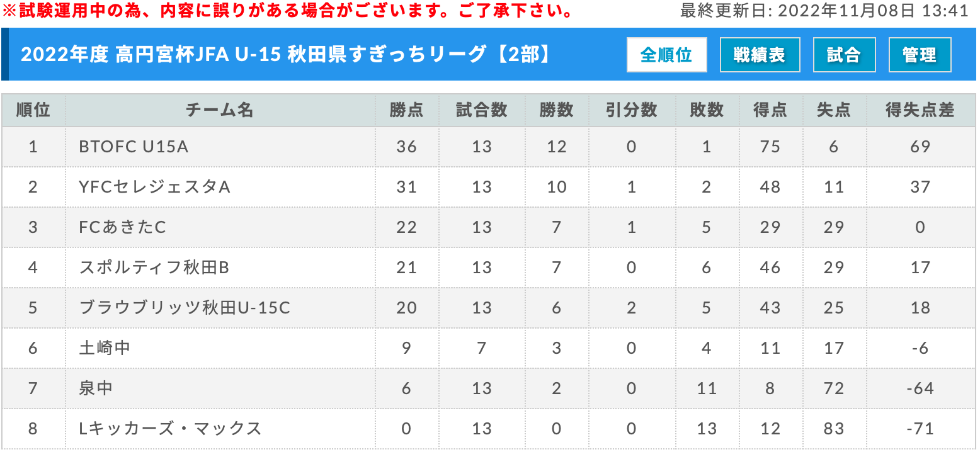Click the 勝点 column header

point(406,110)
